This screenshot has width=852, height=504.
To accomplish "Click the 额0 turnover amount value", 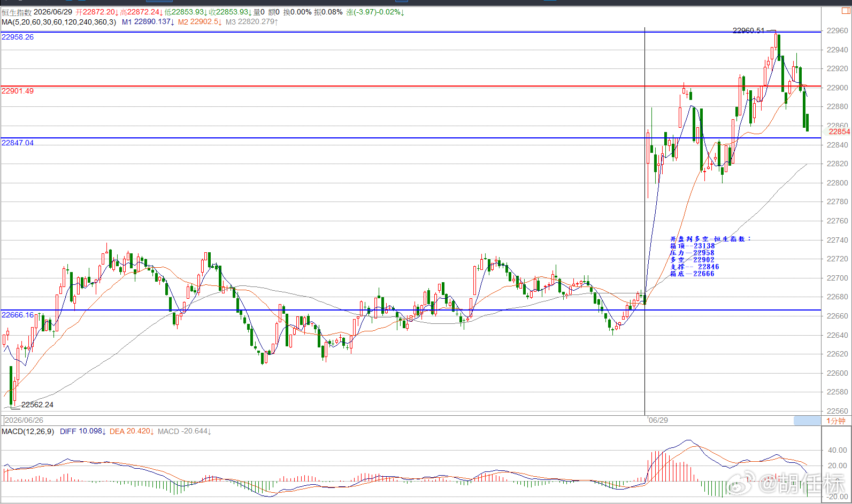I will pos(274,12).
